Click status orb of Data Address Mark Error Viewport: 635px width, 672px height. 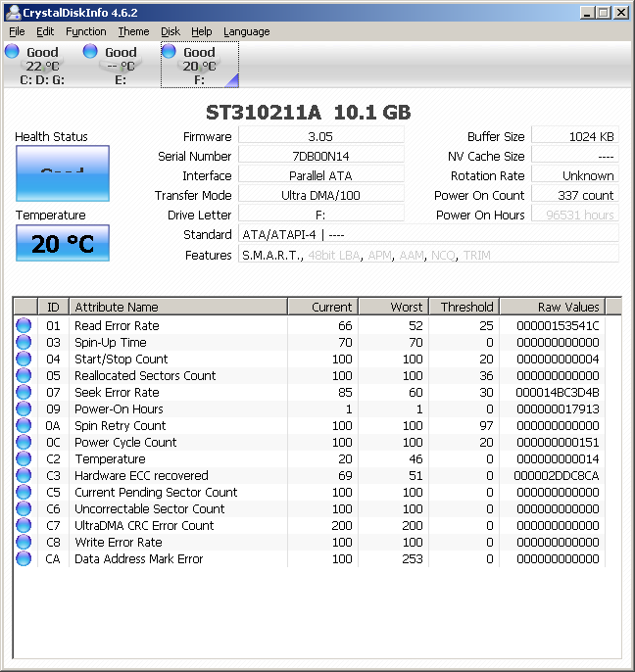[x=24, y=558]
